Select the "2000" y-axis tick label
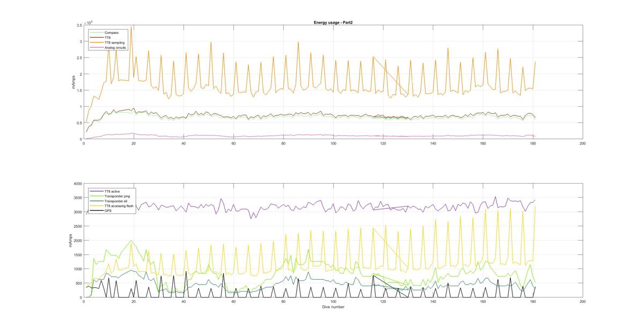The height and width of the screenshot is (334, 644). [x=77, y=241]
